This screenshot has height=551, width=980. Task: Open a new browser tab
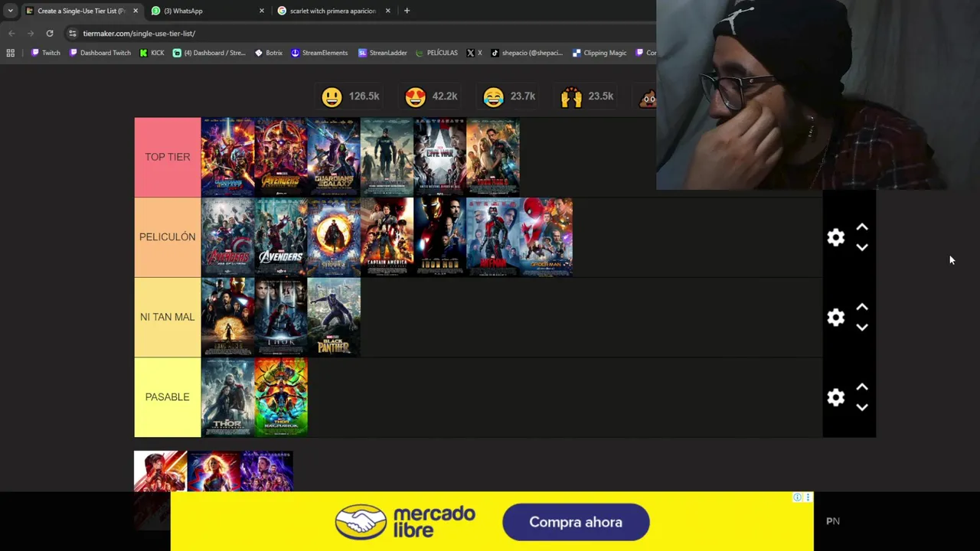click(x=407, y=11)
